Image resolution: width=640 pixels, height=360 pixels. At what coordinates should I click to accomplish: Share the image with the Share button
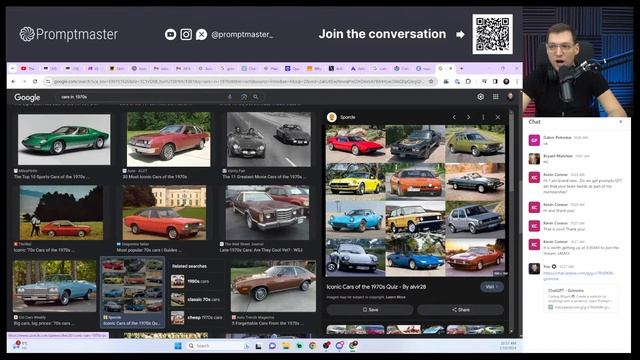(x=460, y=310)
